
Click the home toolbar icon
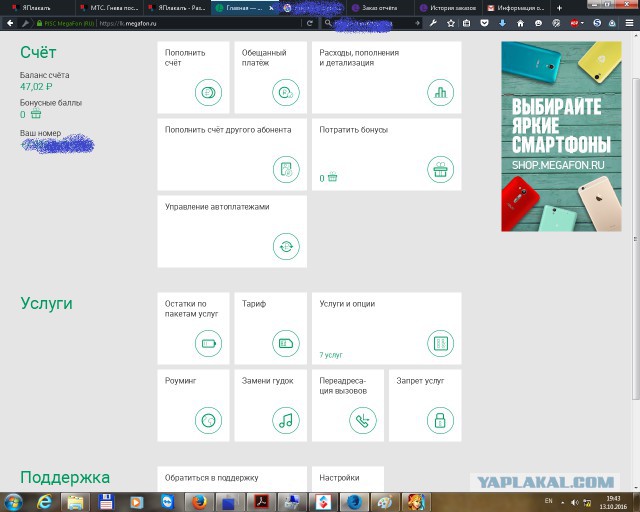520,23
